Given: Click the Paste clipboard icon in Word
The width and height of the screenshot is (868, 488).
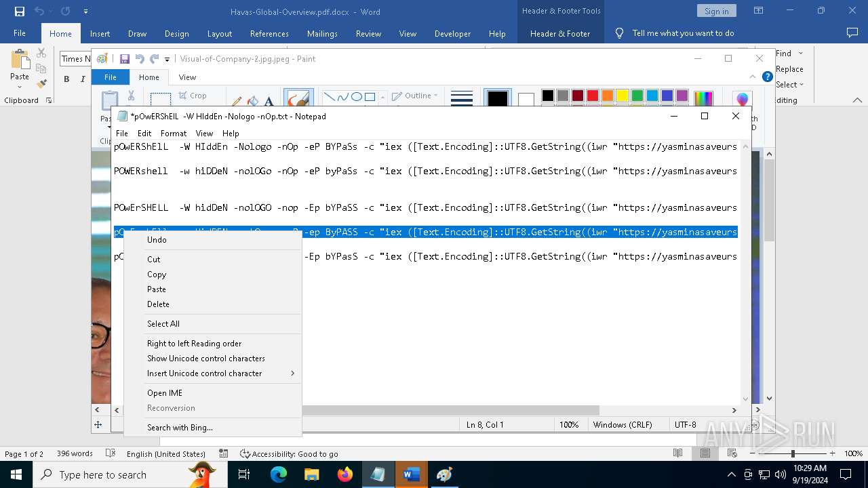Looking at the screenshot, I should coord(20,60).
